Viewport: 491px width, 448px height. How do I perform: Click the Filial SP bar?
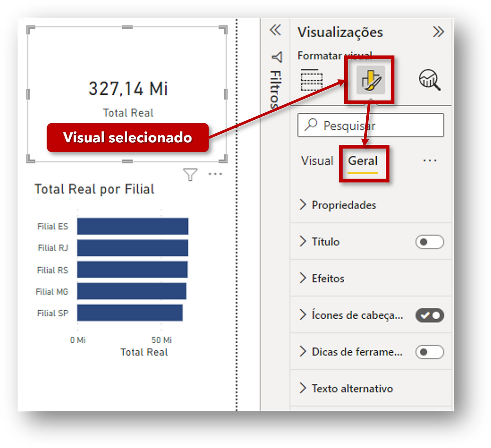tap(130, 313)
